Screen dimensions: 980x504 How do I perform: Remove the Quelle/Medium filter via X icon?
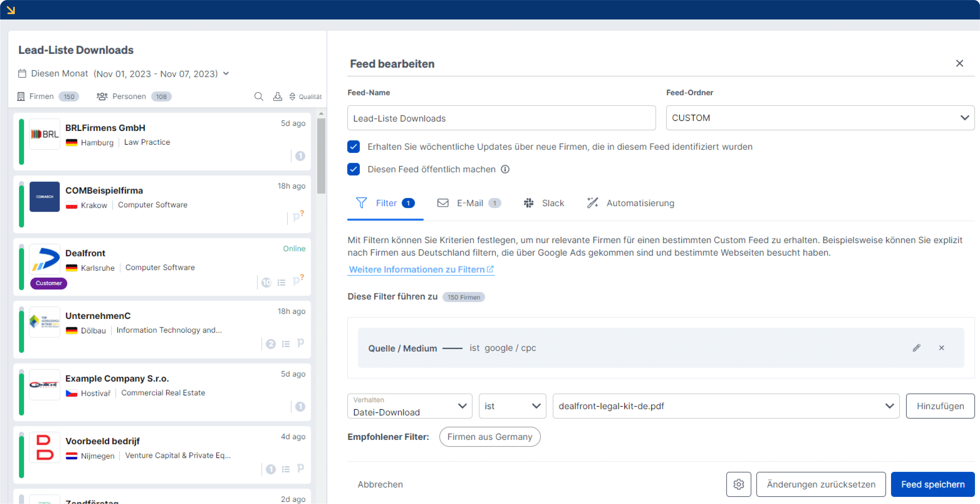pyautogui.click(x=942, y=348)
